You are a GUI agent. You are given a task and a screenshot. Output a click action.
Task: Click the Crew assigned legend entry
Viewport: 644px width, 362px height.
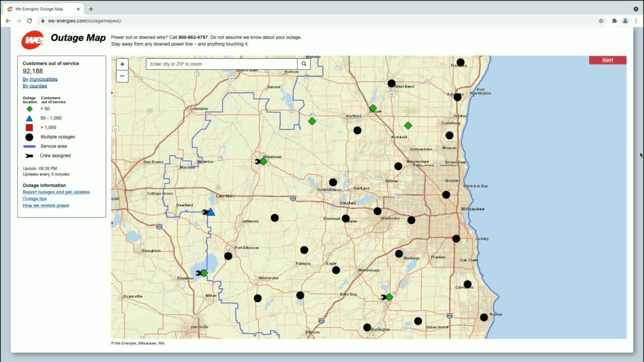[47, 156]
